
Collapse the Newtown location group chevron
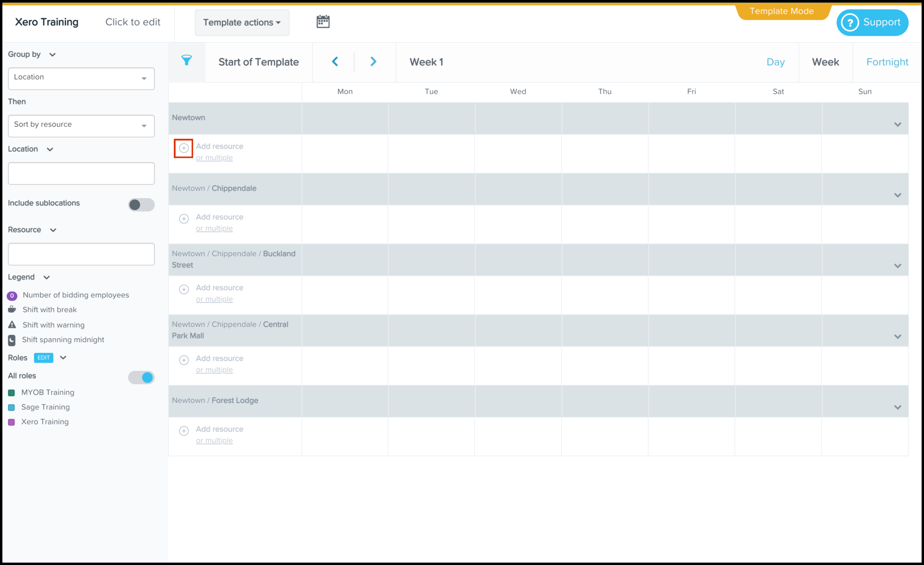(897, 124)
